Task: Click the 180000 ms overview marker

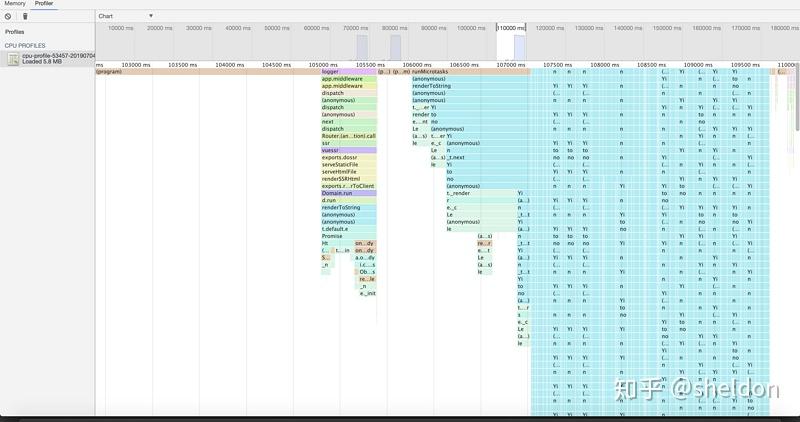Action: [784, 28]
